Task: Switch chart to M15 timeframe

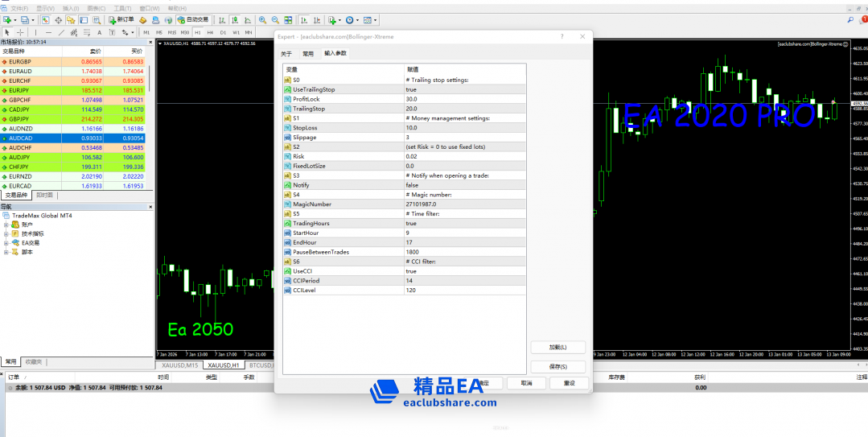Action: click(172, 32)
